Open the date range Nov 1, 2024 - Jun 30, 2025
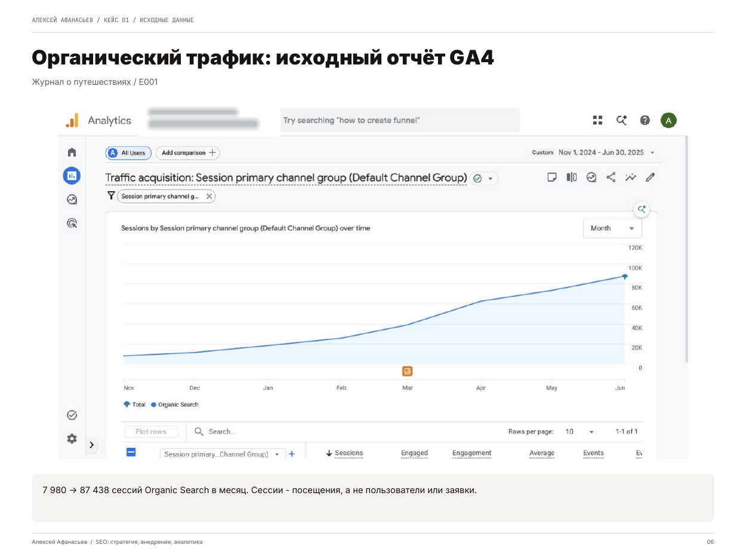This screenshot has width=746, height=560. [x=606, y=153]
